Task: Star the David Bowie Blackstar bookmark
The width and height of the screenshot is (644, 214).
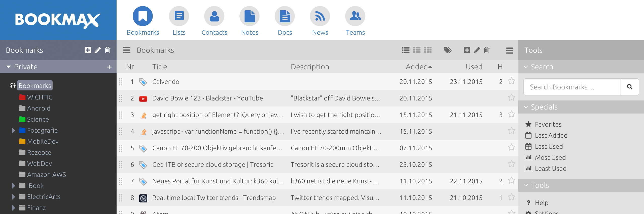Action: click(x=511, y=98)
